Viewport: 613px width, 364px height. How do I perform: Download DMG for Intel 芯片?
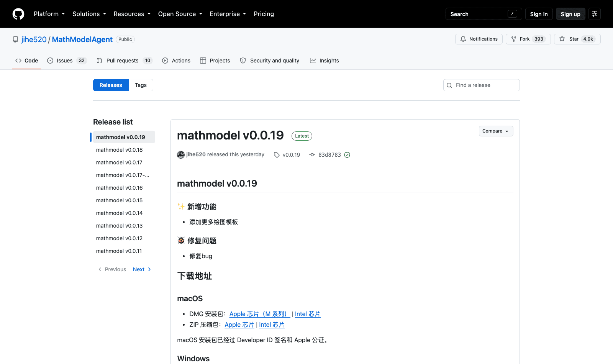click(x=308, y=314)
